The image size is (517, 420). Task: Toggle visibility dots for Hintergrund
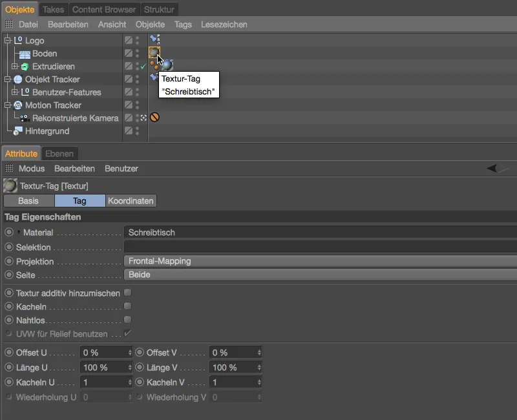click(x=138, y=131)
